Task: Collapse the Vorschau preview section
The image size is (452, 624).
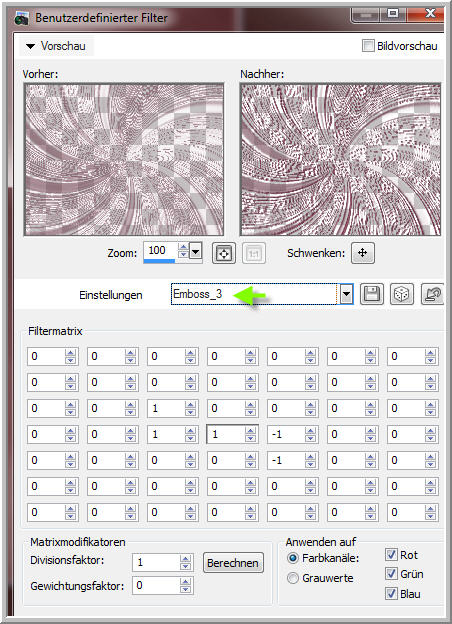Action: 30,47
